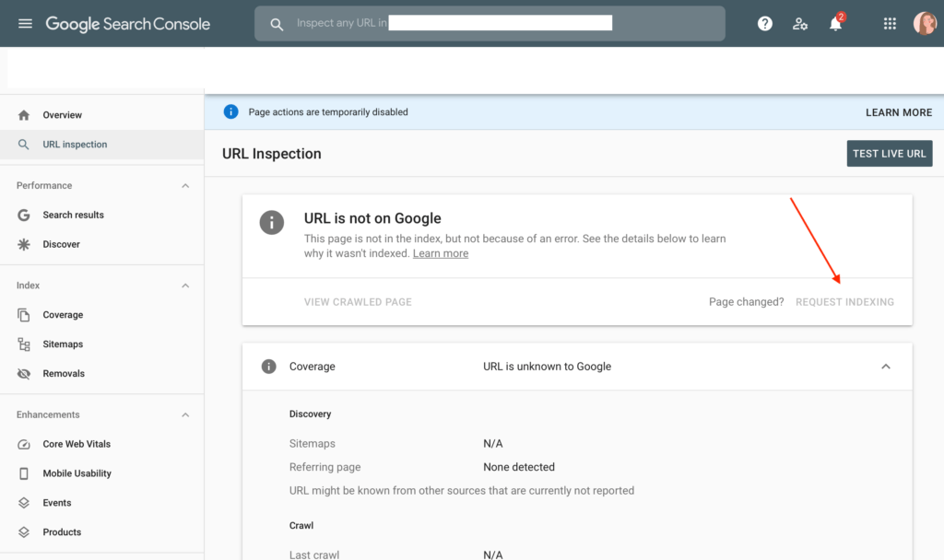Click the Events layers icon

click(23, 503)
